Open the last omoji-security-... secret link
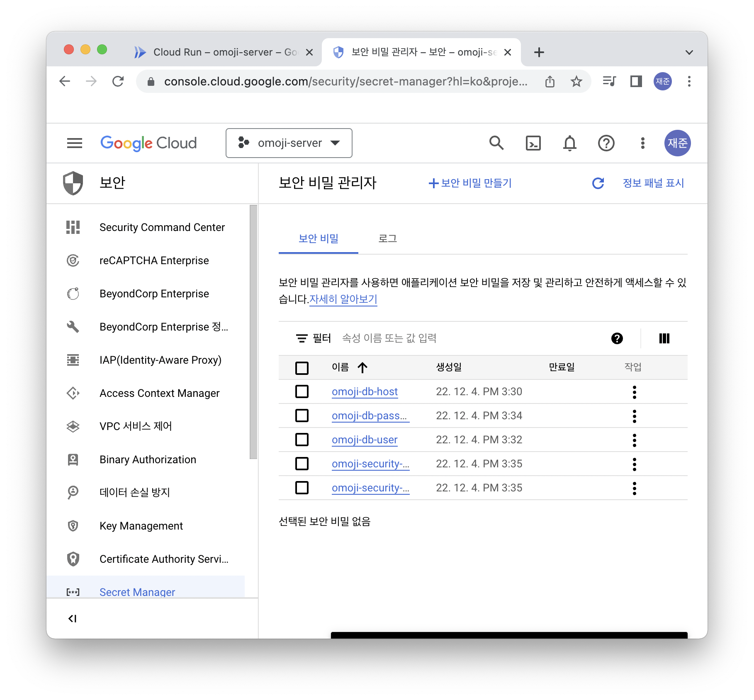 [x=370, y=488]
